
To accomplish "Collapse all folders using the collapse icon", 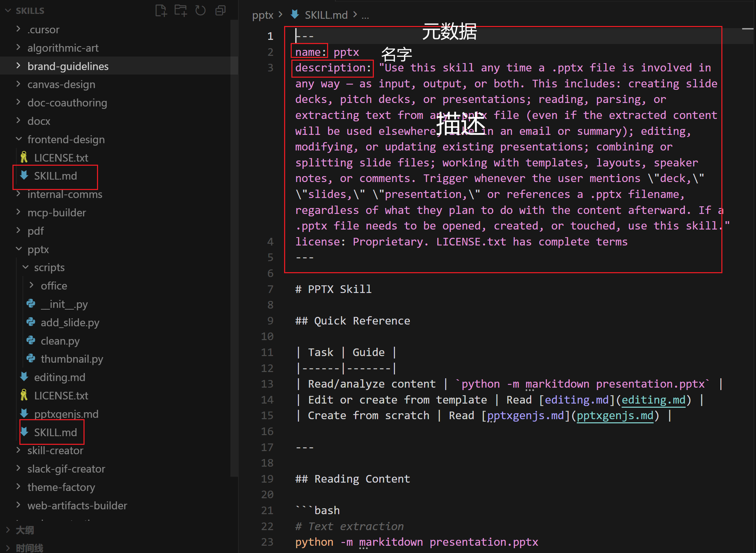I will pyautogui.click(x=220, y=10).
